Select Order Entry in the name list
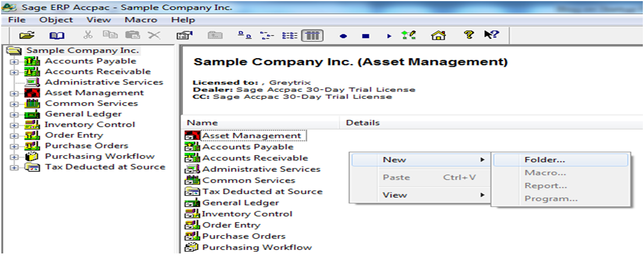644x258 pixels. click(231, 225)
